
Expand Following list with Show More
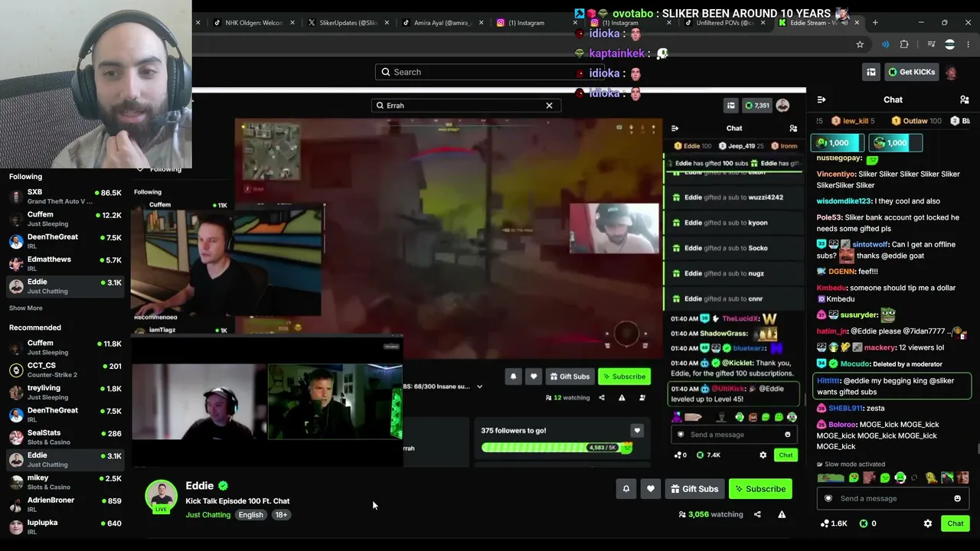coord(26,308)
